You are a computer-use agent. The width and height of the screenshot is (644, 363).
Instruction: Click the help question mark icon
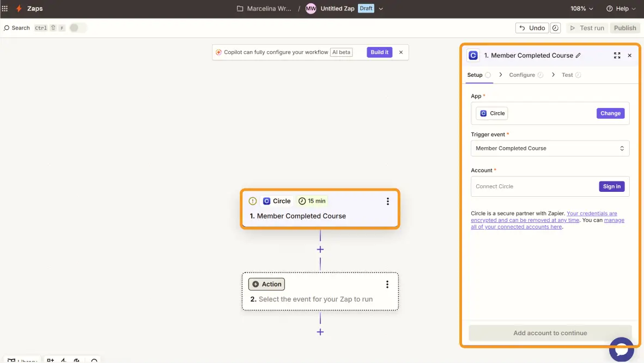pos(610,8)
